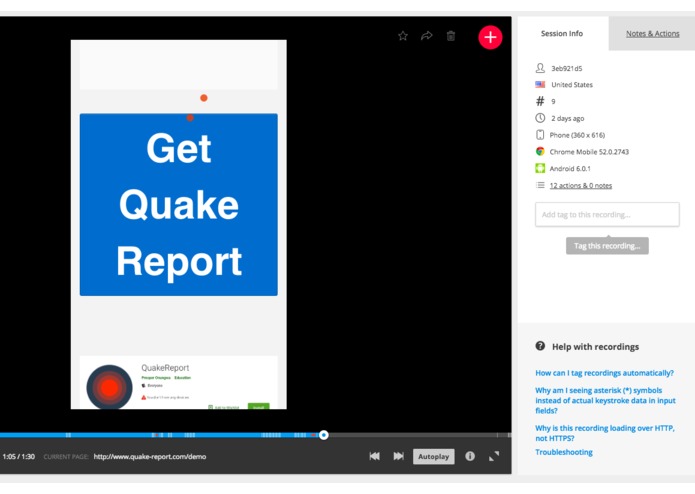Click the United States text
Image resolution: width=695 pixels, height=494 pixels.
point(572,85)
